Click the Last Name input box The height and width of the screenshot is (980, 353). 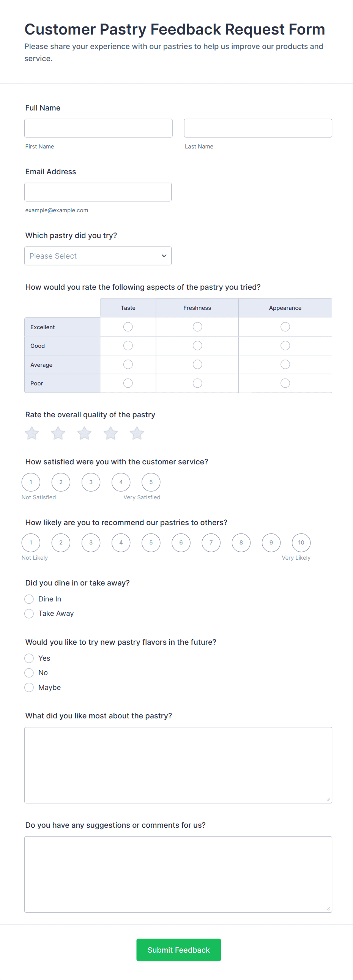(x=258, y=128)
